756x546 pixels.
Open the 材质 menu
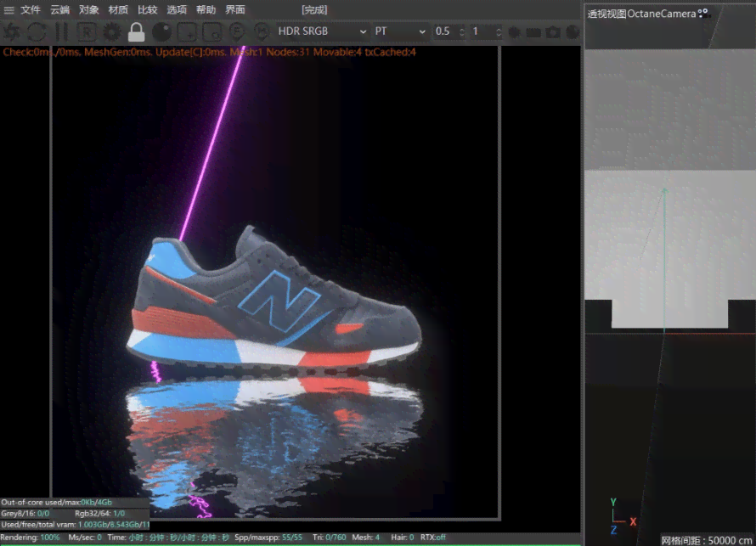[x=118, y=9]
